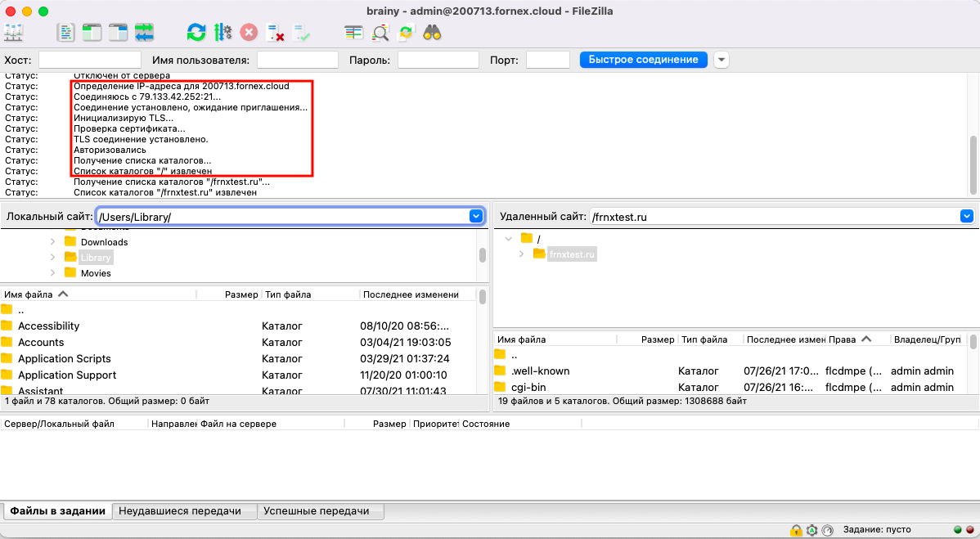Toggle the local directory tree view

(x=92, y=33)
